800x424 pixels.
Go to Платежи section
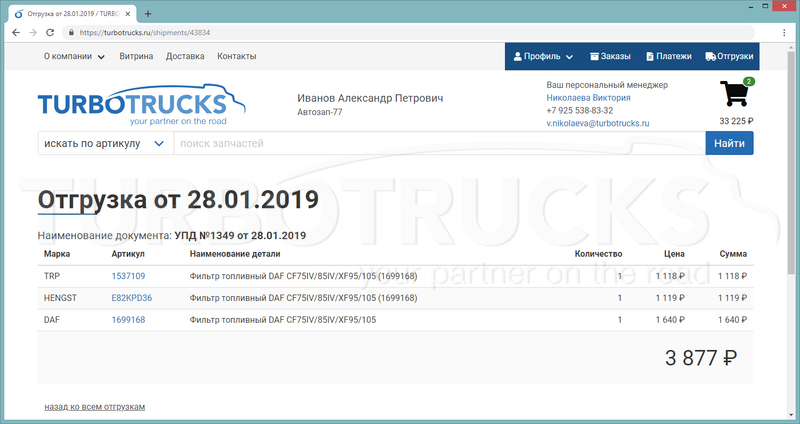(x=669, y=56)
